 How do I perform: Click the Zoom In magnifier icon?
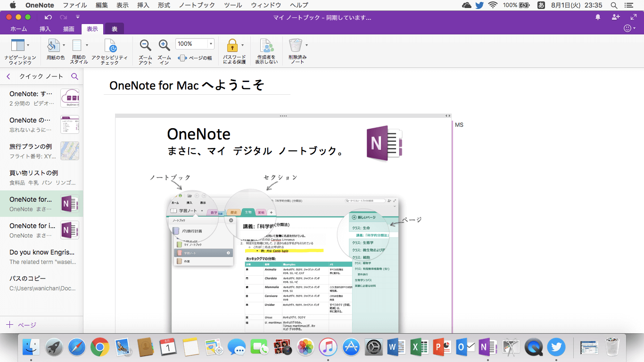coord(164,45)
